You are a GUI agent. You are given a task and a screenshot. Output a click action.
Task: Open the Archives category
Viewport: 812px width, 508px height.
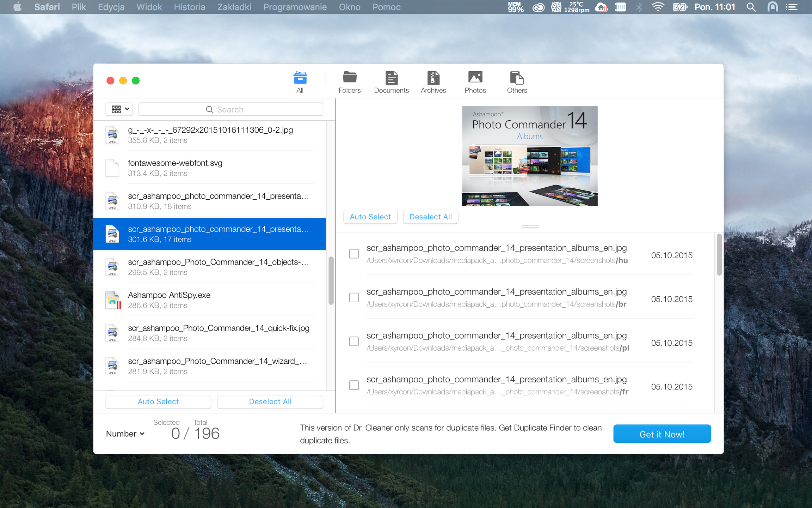click(433, 83)
